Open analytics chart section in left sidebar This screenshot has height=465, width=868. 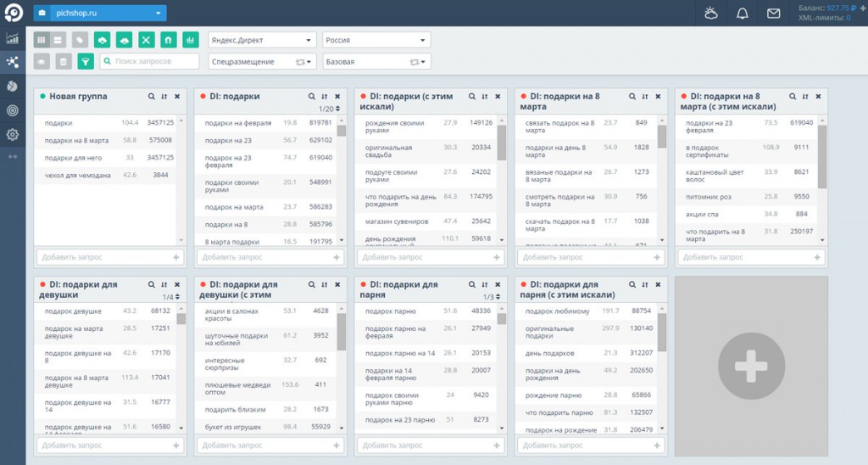click(12, 38)
